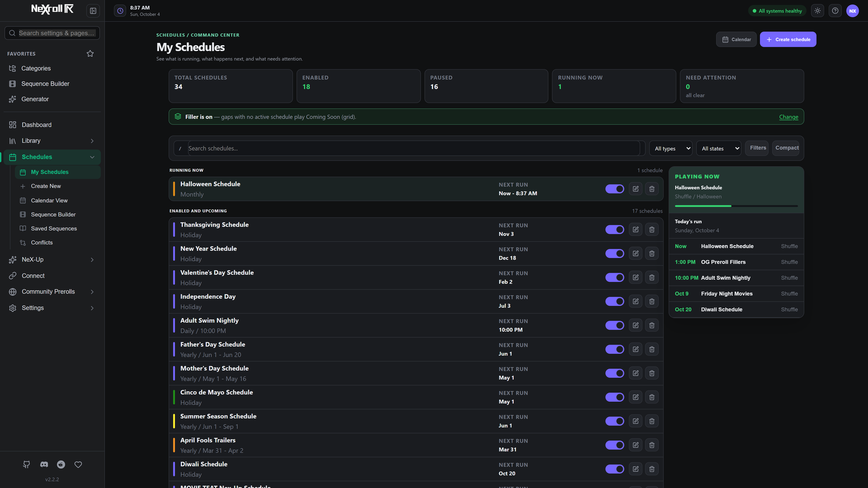Toggle the light/dark theme sun icon
Image resolution: width=868 pixels, height=488 pixels.
(x=817, y=11)
